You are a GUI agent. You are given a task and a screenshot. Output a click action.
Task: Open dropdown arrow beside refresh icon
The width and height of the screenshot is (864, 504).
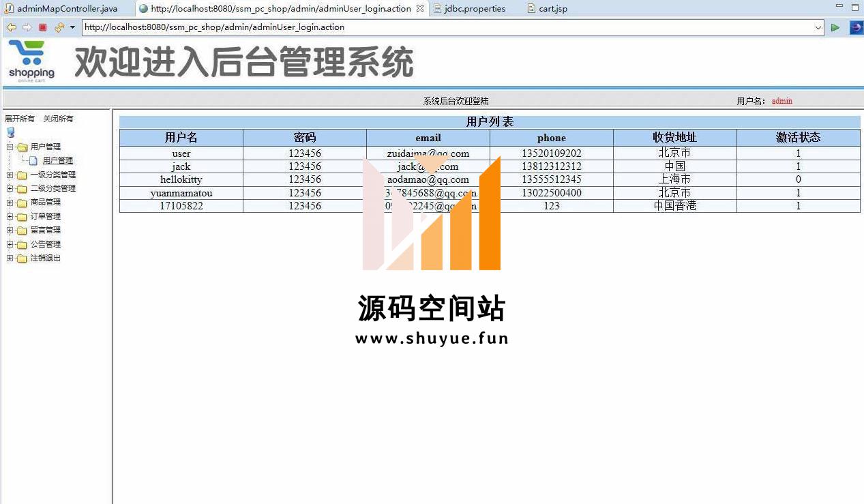72,27
